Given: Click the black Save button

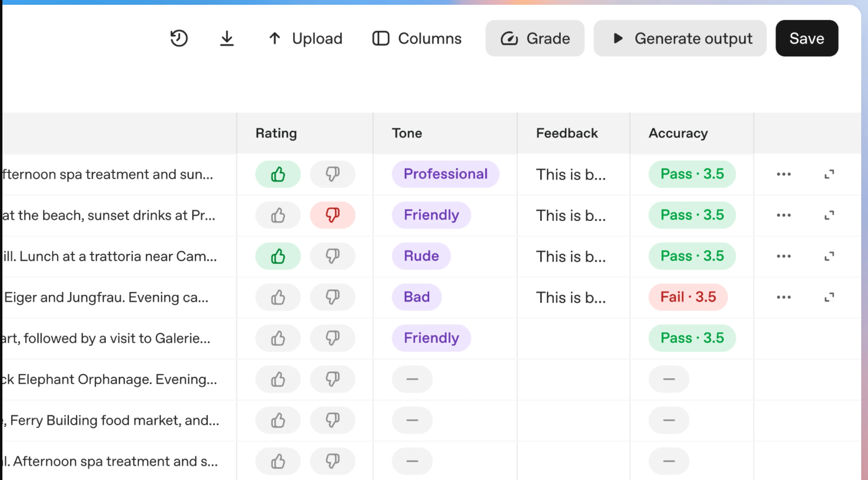Looking at the screenshot, I should pyautogui.click(x=806, y=38).
